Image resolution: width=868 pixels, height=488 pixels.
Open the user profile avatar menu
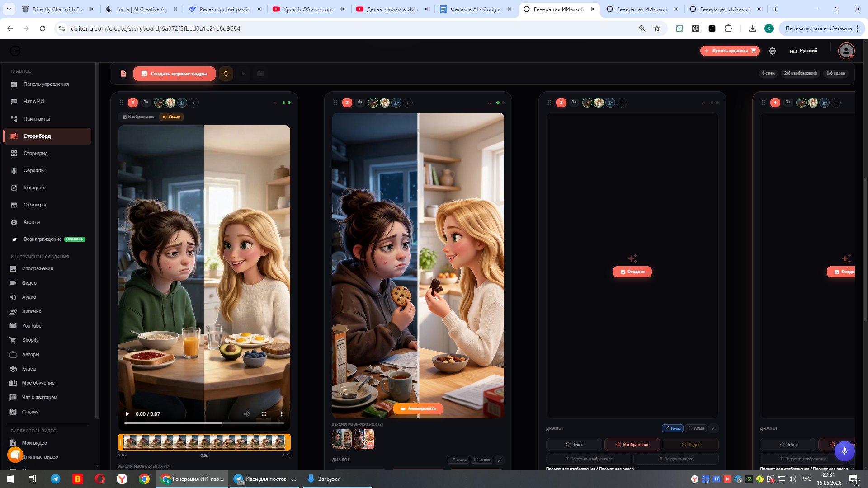click(846, 51)
